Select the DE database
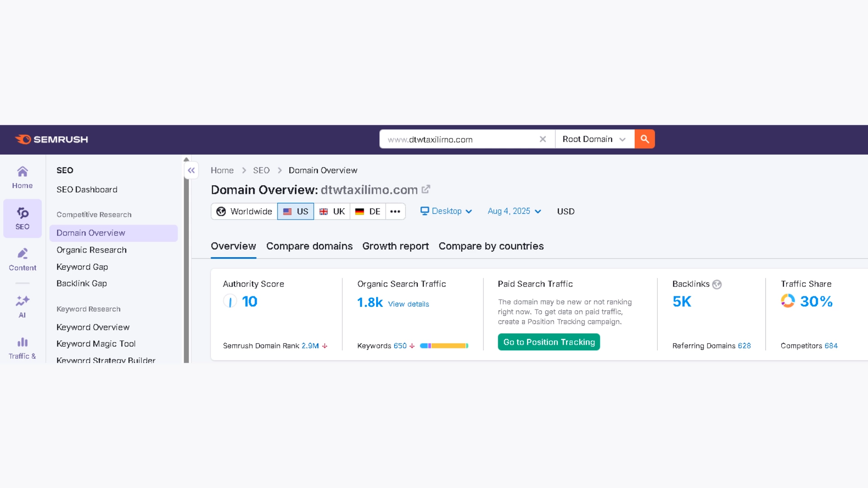Screen dimensions: 868x488 [x=368, y=211]
